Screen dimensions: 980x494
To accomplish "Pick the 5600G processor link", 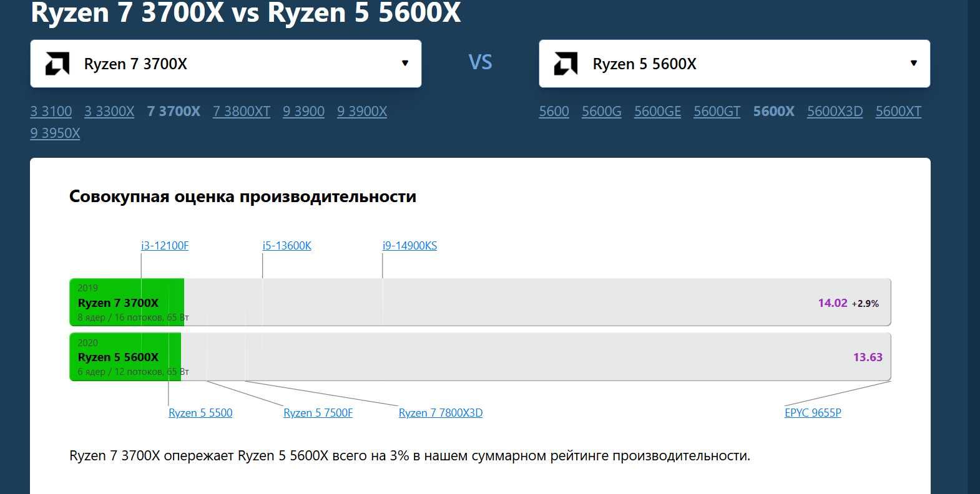I will pos(602,111).
